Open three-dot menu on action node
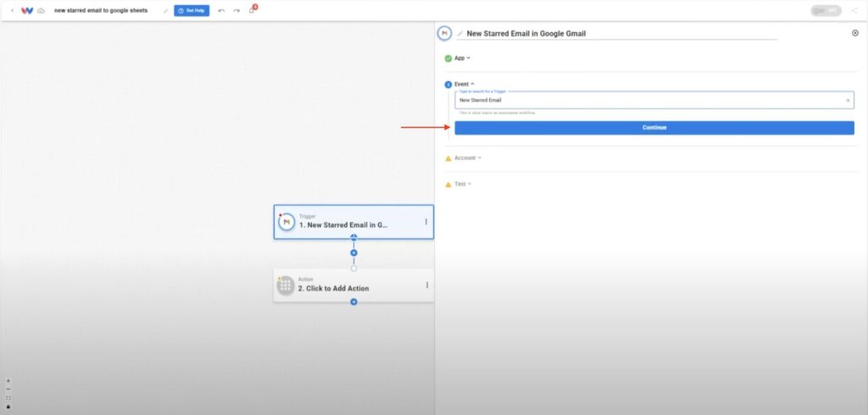The image size is (868, 415). (427, 285)
